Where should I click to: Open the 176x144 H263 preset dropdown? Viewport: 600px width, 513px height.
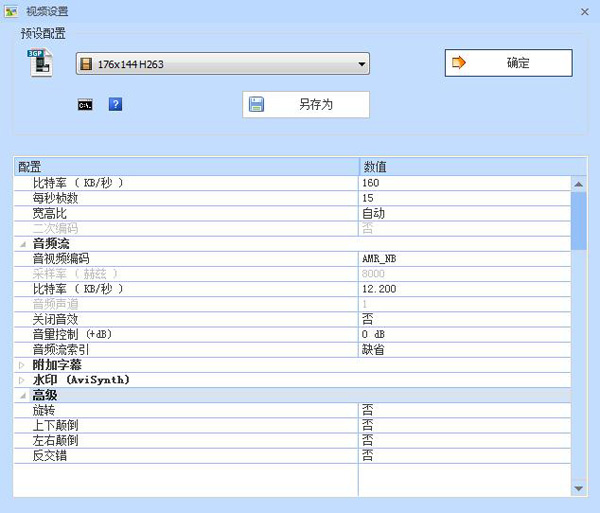[x=223, y=64]
